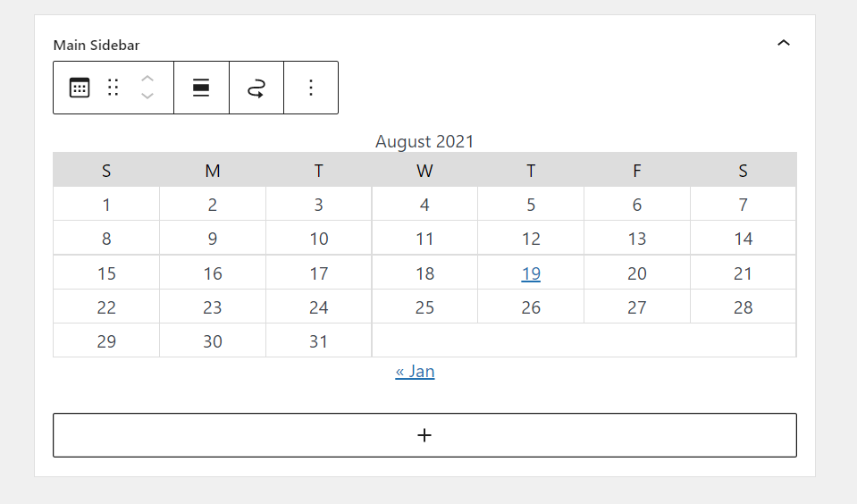Click day 25 in the calendar
The height and width of the screenshot is (504, 857).
[424, 307]
